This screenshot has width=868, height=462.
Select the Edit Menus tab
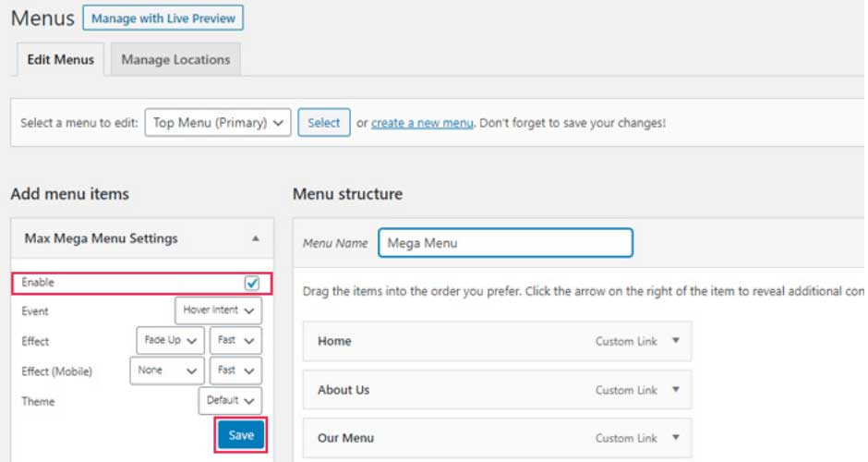60,60
